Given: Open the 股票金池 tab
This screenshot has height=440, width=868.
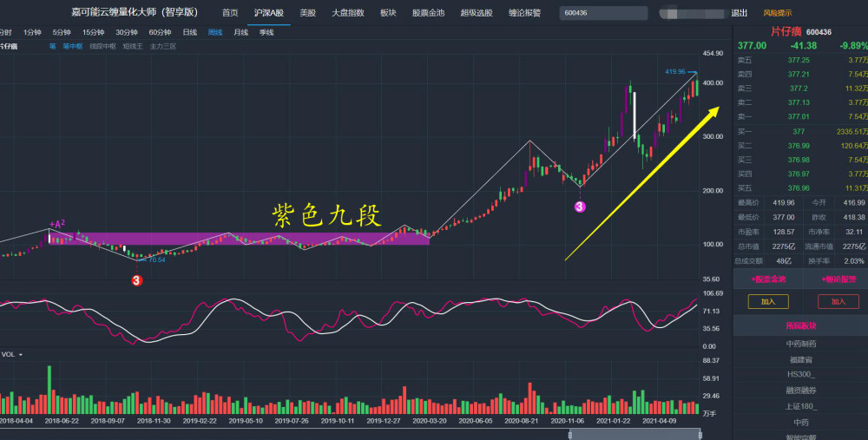Looking at the screenshot, I should point(428,13).
